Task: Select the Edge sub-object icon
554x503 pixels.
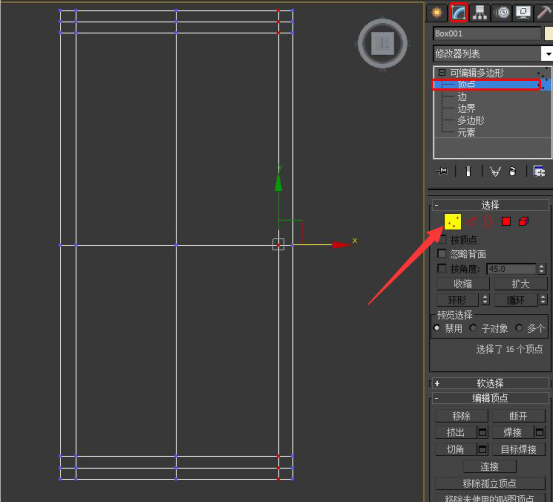Action: point(471,222)
